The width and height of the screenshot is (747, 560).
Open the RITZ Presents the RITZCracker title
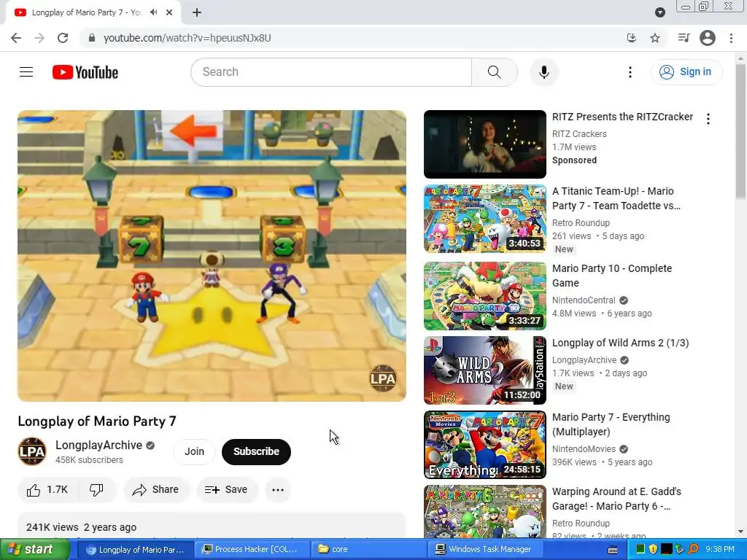click(622, 117)
